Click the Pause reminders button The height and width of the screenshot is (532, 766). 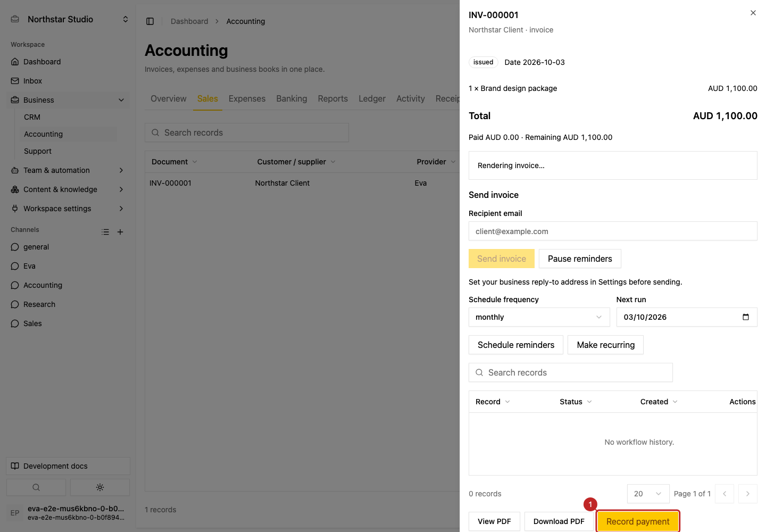(580, 259)
